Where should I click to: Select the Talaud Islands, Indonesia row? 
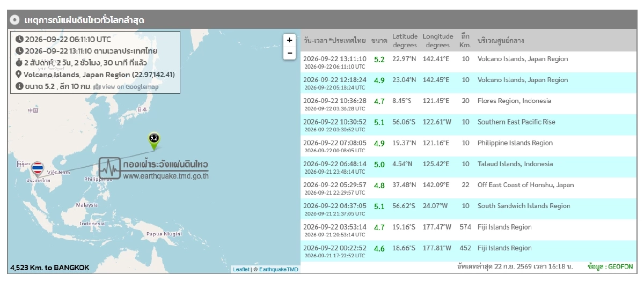(x=467, y=167)
